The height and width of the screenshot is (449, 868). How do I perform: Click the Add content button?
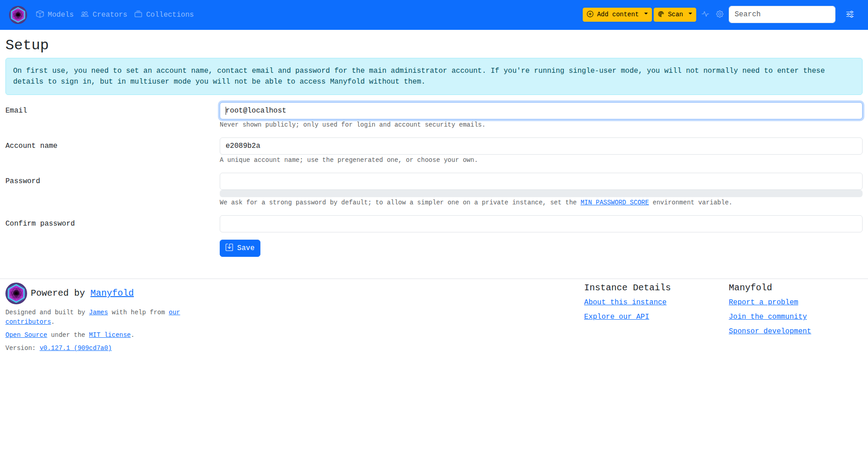tap(613, 14)
